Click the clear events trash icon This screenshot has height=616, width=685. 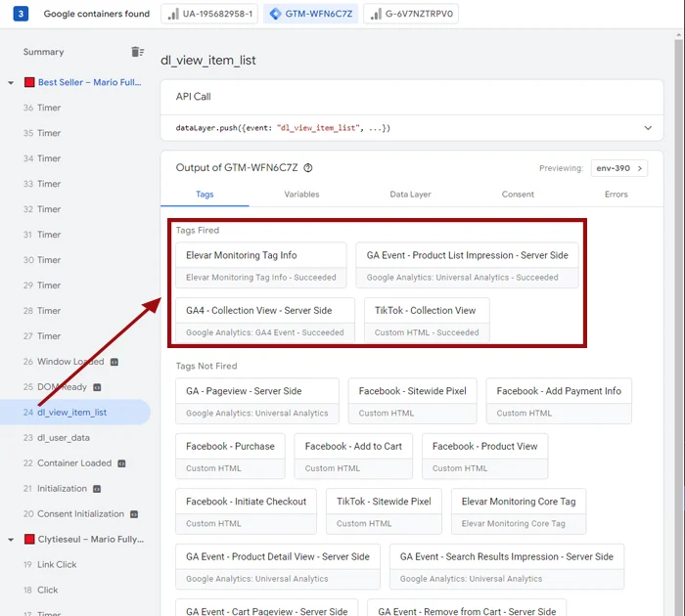(138, 52)
